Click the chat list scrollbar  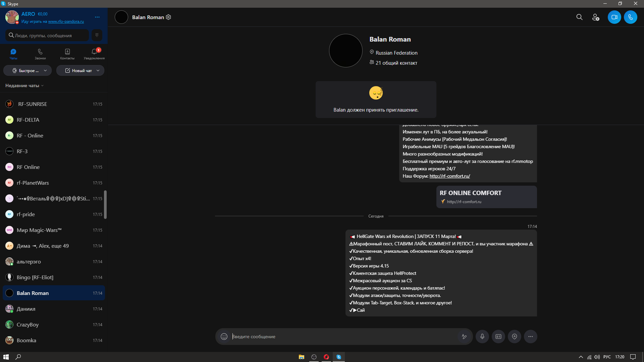tap(105, 205)
